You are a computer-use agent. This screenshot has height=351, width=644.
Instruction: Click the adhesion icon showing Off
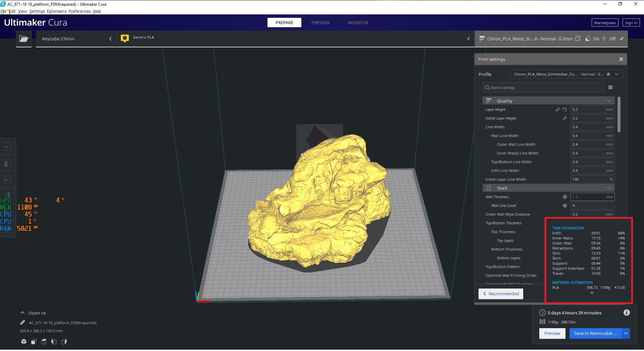point(604,39)
